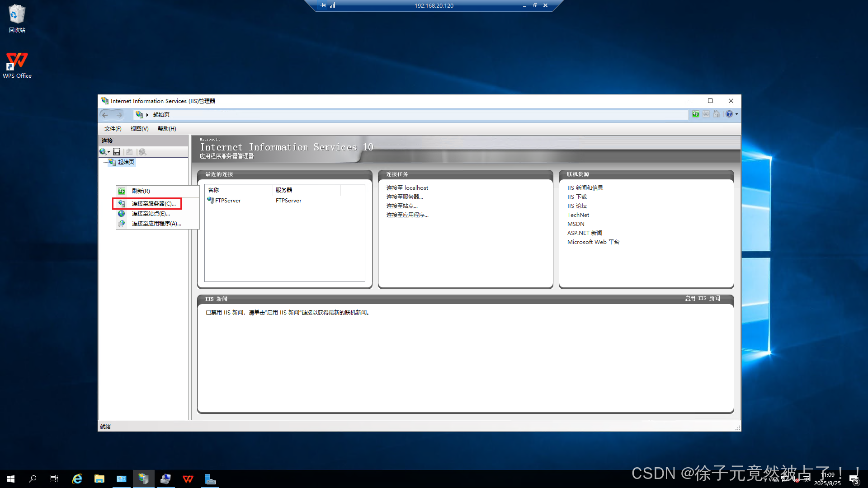
Task: Open the 帮助(H) menu
Action: pyautogui.click(x=167, y=129)
